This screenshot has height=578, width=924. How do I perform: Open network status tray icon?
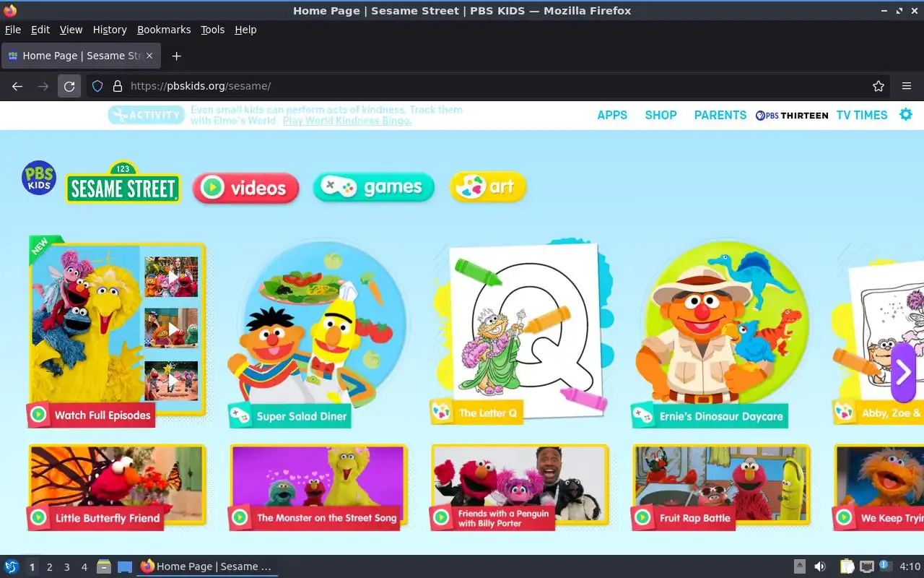[867, 566]
